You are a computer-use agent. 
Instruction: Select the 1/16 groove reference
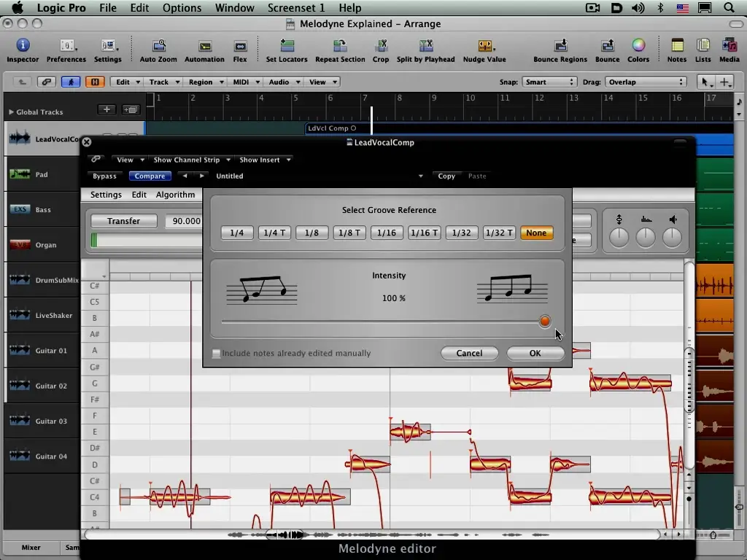pos(387,233)
